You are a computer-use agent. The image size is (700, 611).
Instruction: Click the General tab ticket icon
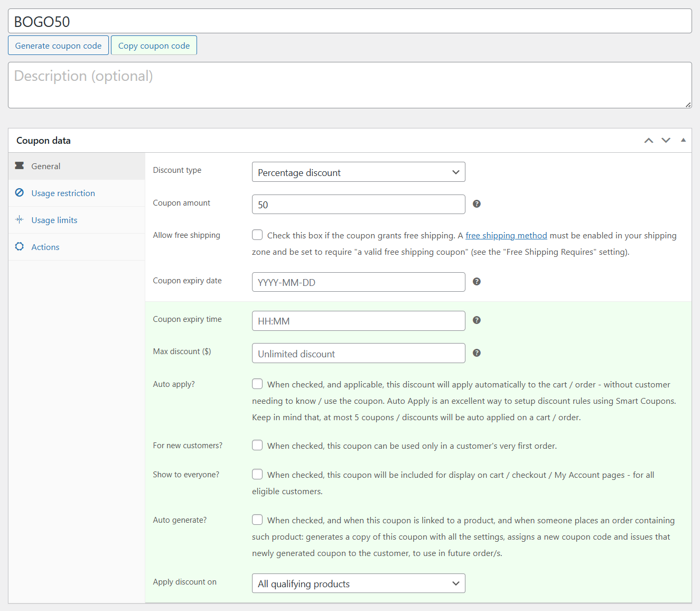pos(20,166)
